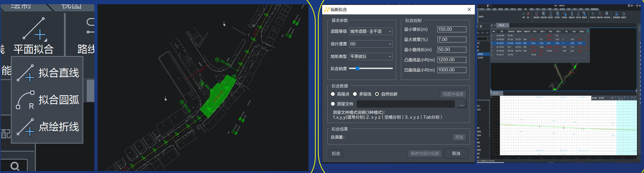Image resolution: width=644 pixels, height=173 pixels.
Task: Click the red 退出 X icon
Action: [x=528, y=14]
